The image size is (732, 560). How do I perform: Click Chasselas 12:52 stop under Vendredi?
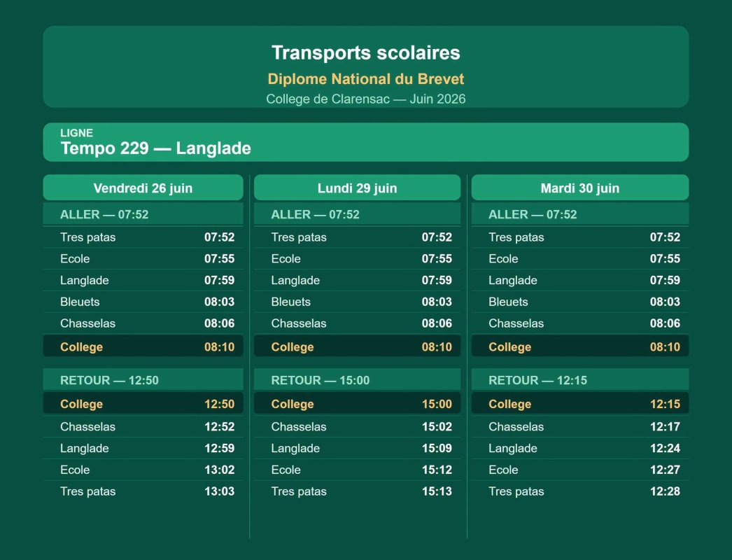[x=143, y=426]
